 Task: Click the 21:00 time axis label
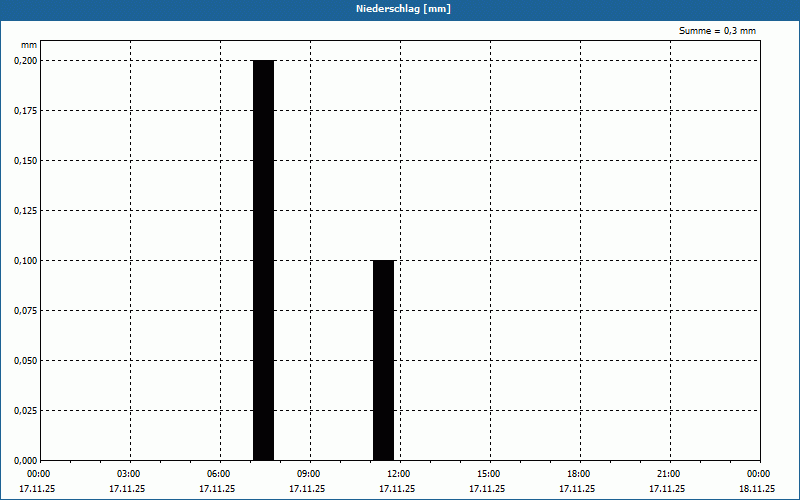(668, 474)
